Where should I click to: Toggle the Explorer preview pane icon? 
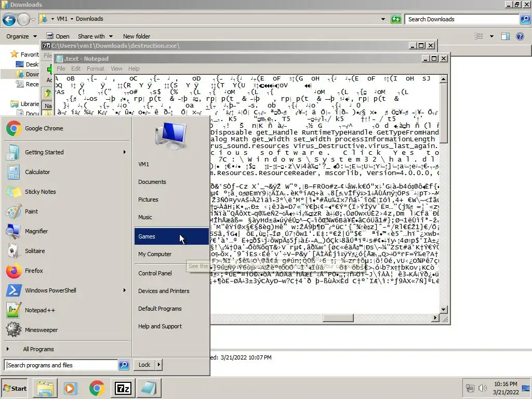(505, 36)
